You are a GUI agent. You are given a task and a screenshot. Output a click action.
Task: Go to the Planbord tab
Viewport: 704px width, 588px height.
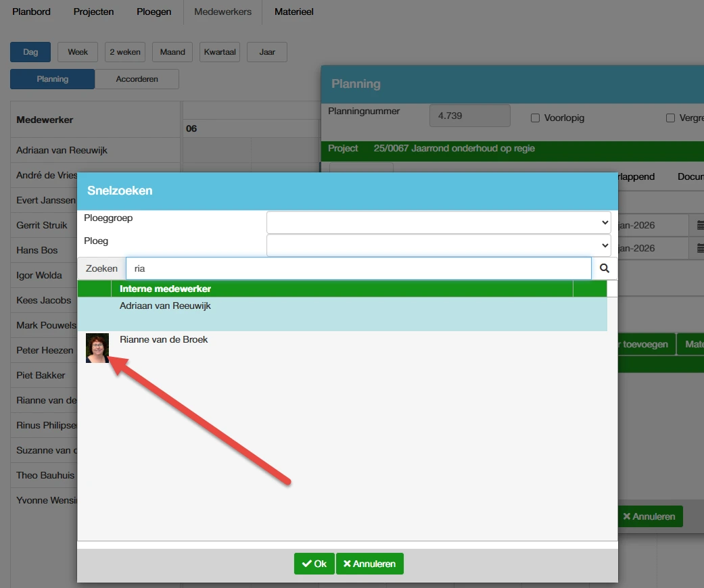(x=32, y=11)
